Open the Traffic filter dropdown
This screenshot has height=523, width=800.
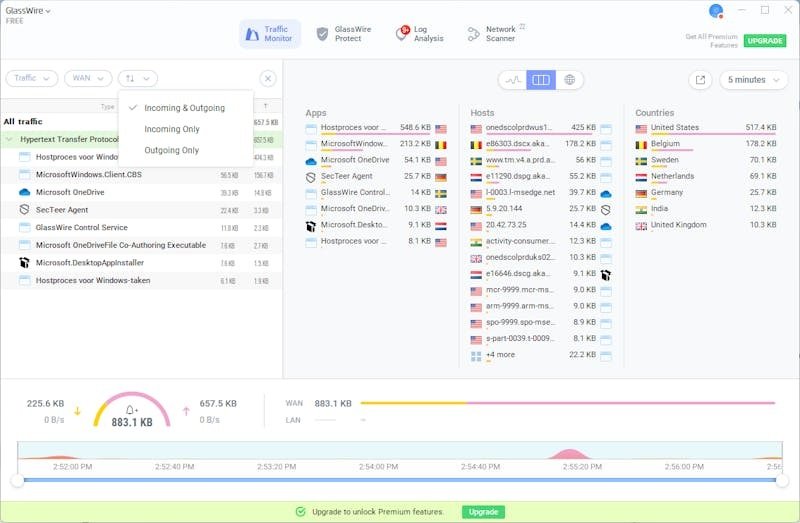32,78
